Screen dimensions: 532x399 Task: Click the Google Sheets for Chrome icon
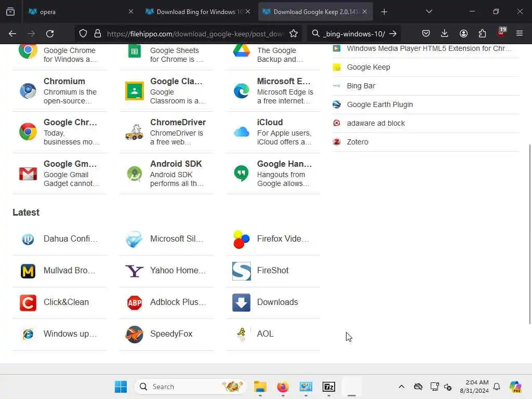pos(135,51)
